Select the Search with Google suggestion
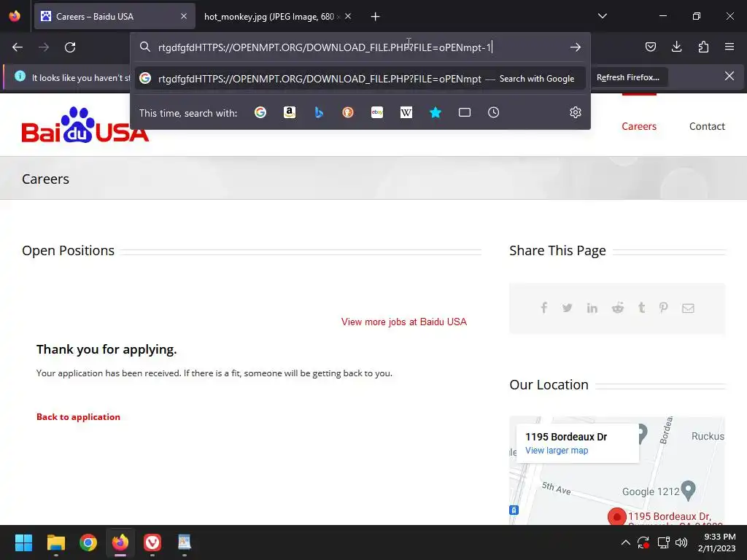The image size is (747, 560). [x=360, y=79]
